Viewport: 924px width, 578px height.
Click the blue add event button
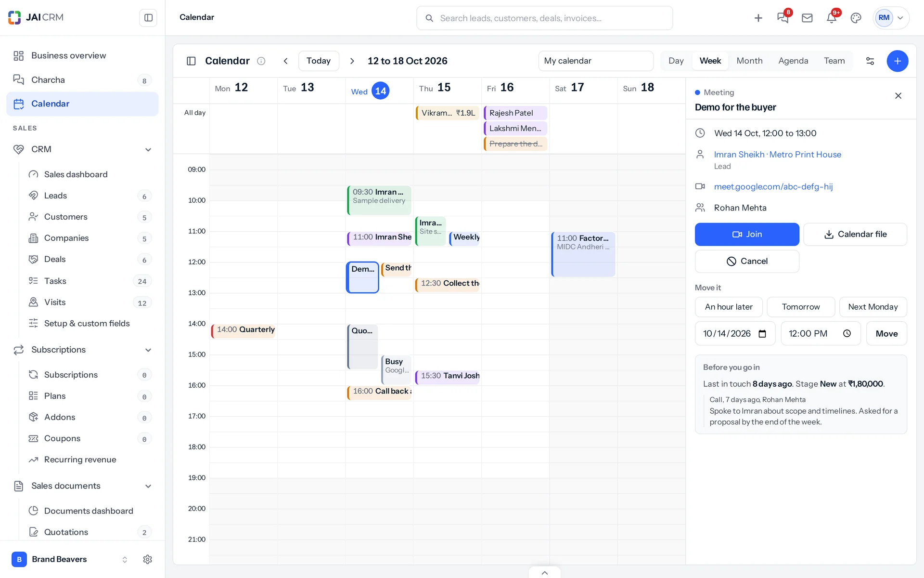click(898, 61)
